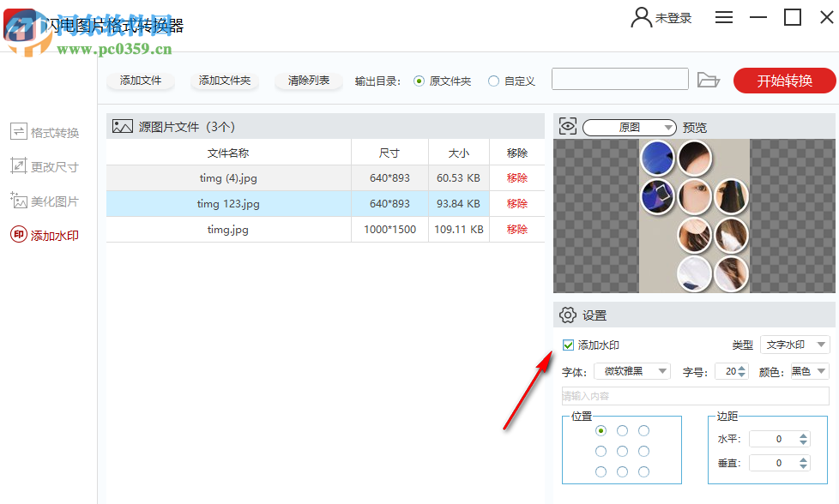The image size is (839, 504).
Task: Enable the 添加水印 watermark checkbox
Action: (568, 345)
